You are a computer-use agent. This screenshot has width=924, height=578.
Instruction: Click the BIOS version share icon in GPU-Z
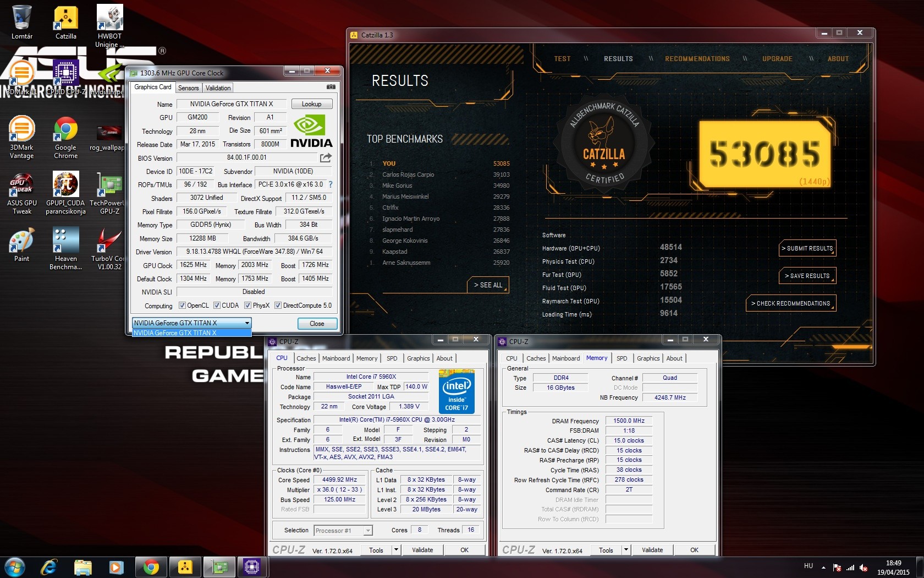[326, 158]
